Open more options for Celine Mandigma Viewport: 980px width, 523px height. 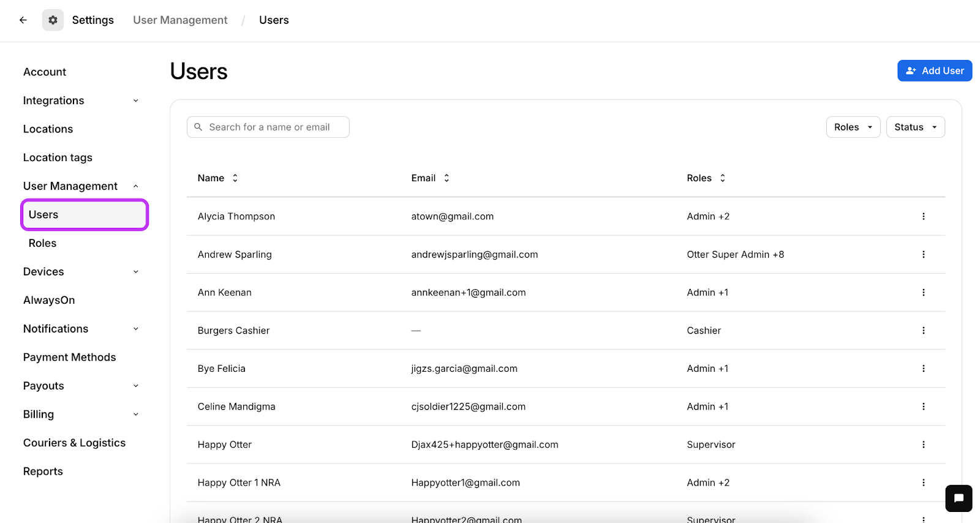pos(924,407)
